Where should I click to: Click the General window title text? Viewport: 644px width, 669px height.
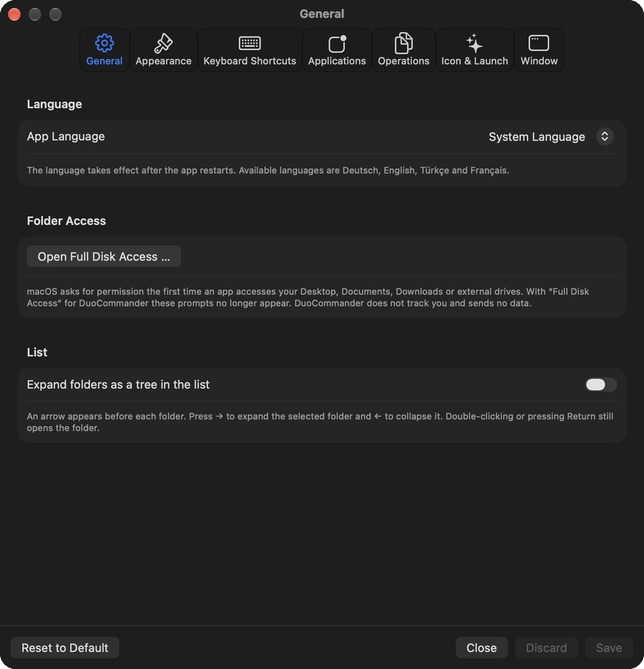click(x=322, y=13)
